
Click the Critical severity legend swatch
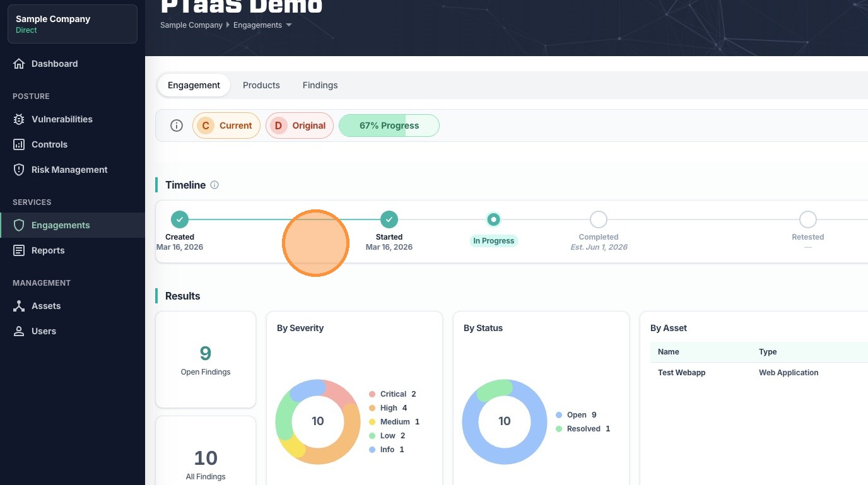click(x=372, y=394)
